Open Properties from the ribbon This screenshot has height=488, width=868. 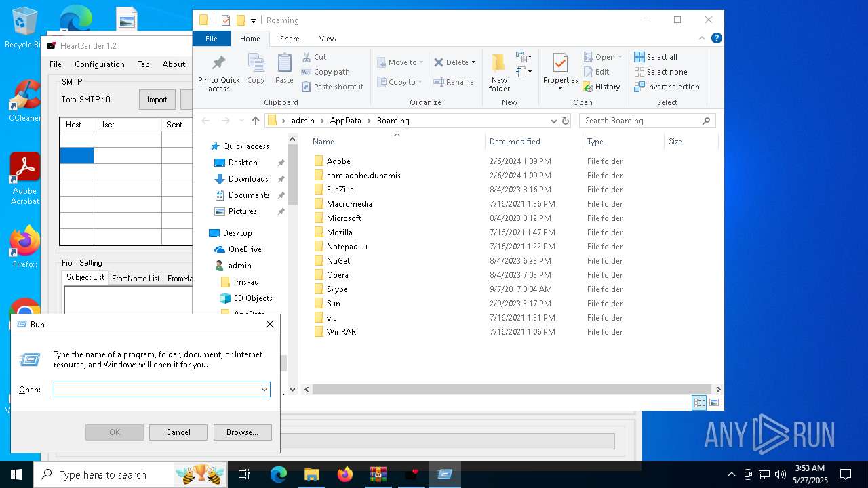[x=560, y=72]
